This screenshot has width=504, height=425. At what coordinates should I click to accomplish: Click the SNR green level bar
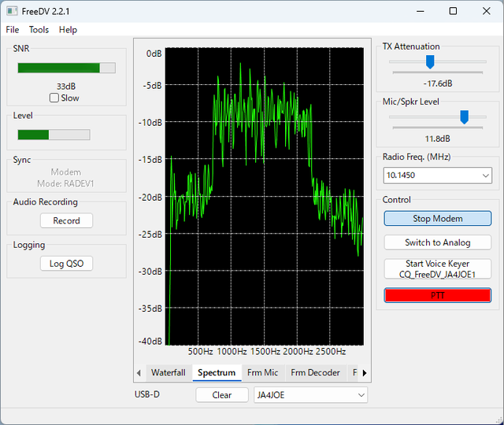pyautogui.click(x=66, y=68)
